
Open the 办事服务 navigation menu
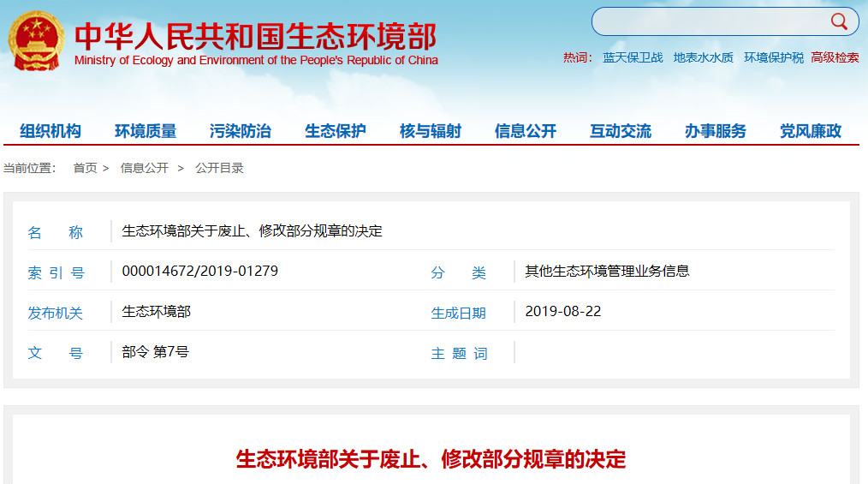pos(716,131)
